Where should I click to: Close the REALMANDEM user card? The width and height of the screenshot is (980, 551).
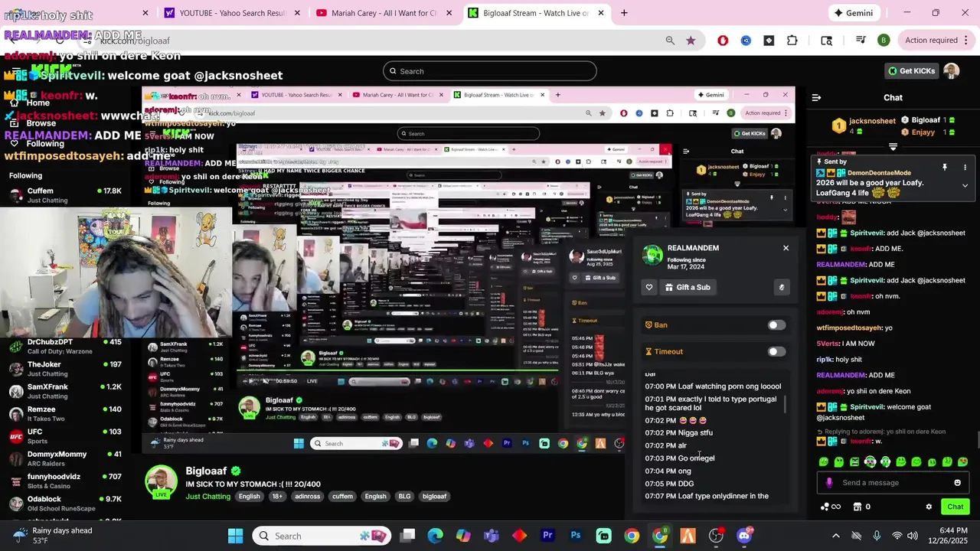pyautogui.click(x=786, y=248)
